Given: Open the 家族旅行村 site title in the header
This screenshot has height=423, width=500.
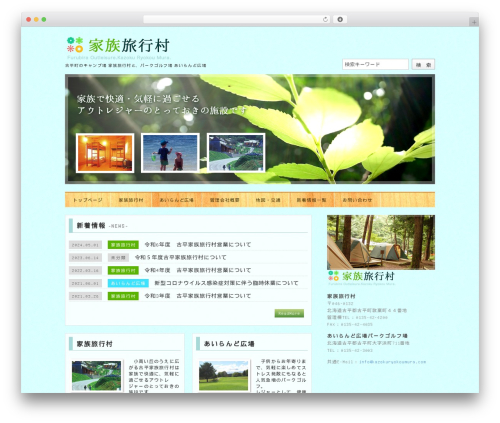Looking at the screenshot, I should click(x=129, y=45).
